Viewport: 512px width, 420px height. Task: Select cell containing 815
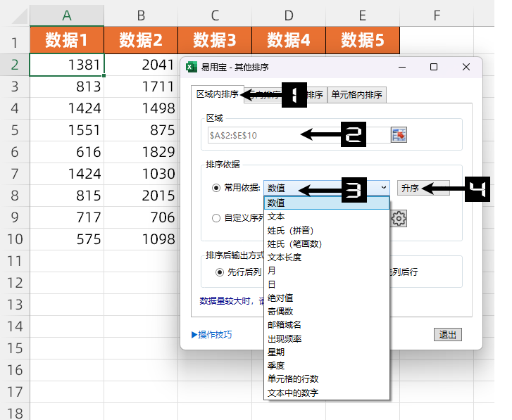click(x=67, y=196)
